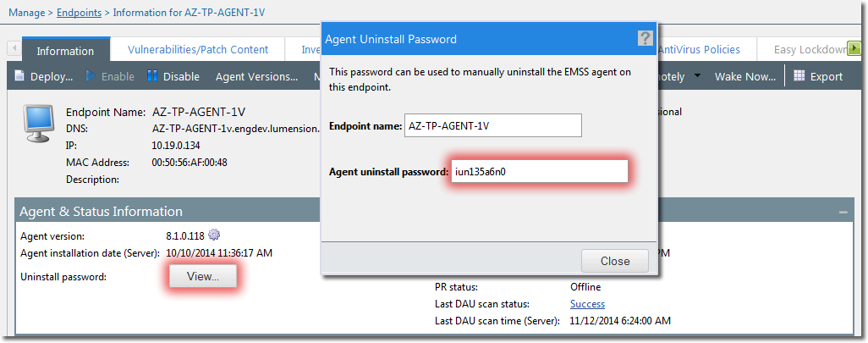868x343 pixels.
Task: Switch to the AntiVirus Policies tab
Action: (698, 50)
